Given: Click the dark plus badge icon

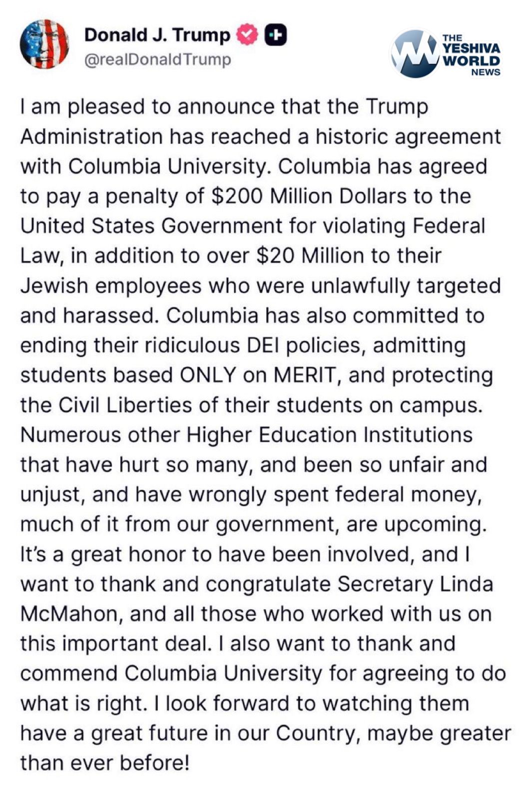Looking at the screenshot, I should coord(275,35).
